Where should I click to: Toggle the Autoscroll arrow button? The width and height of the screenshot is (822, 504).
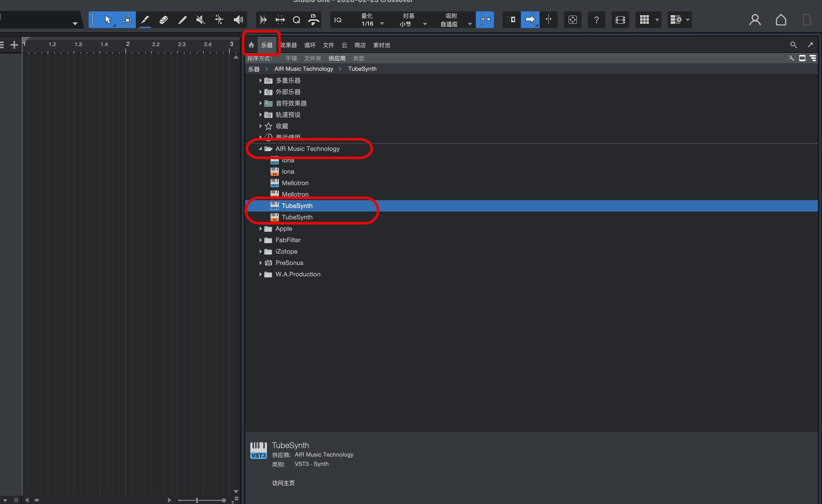[x=530, y=20]
